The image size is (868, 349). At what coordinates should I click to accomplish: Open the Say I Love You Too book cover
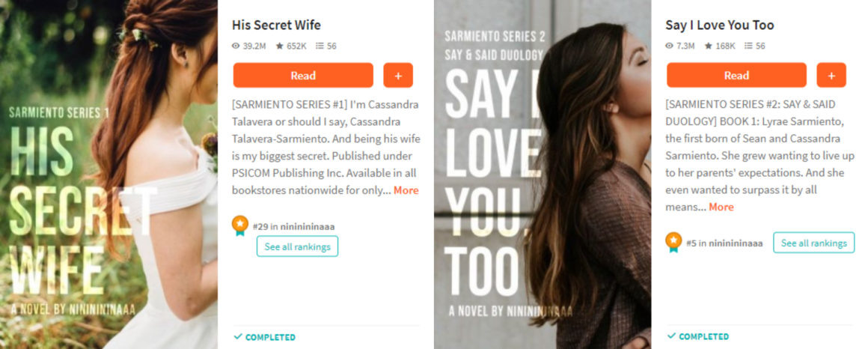tap(542, 174)
